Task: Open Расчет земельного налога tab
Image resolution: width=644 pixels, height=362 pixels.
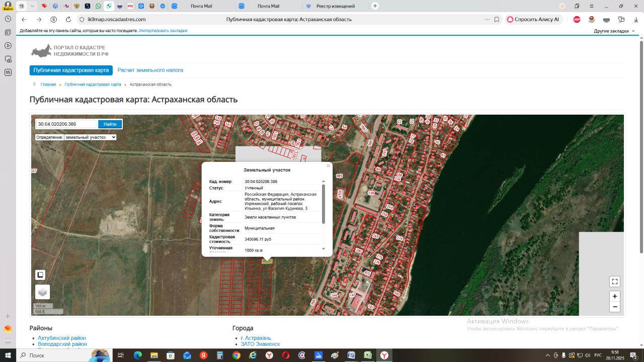Action: pyautogui.click(x=150, y=70)
